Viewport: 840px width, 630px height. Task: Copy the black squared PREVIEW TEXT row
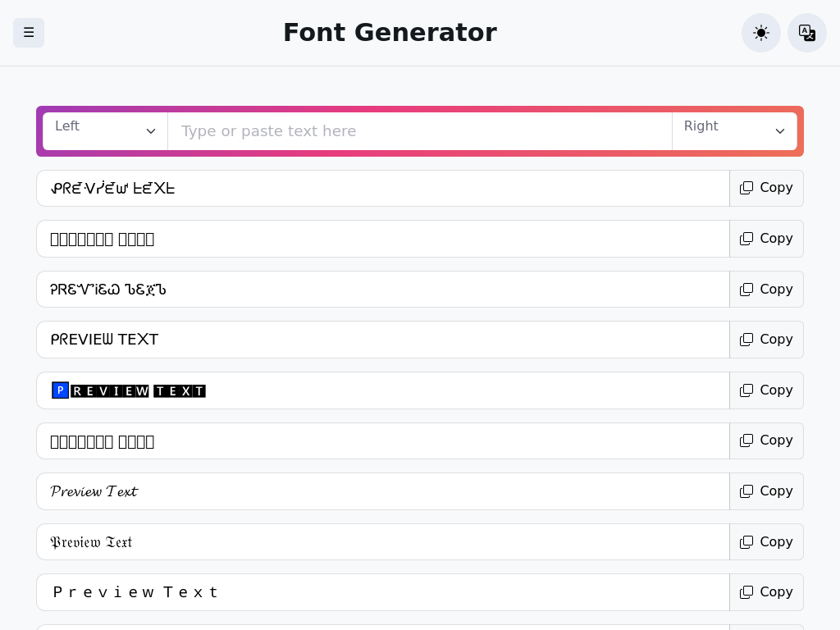click(x=766, y=390)
